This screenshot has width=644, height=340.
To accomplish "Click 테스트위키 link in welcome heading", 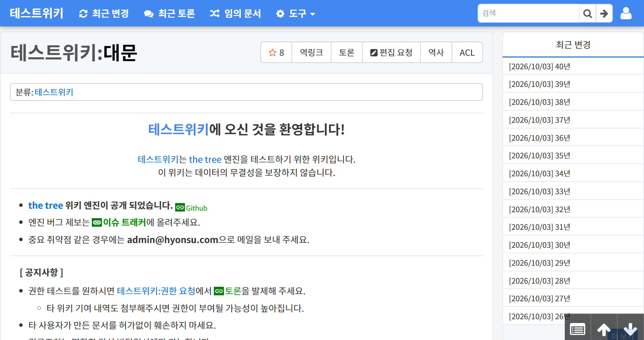I will tap(178, 129).
